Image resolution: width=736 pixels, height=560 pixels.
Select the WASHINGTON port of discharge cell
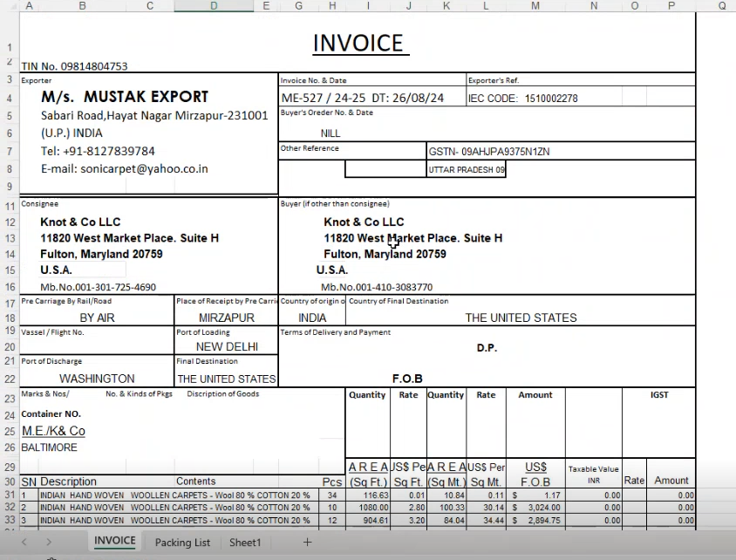tap(97, 379)
